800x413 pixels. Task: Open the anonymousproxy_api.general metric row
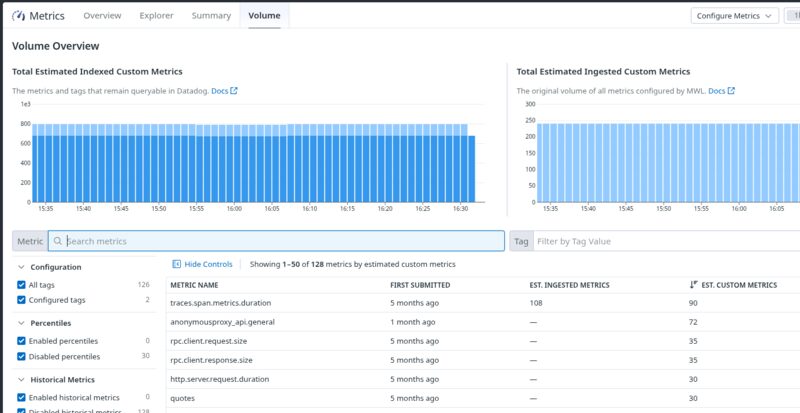tap(483, 322)
